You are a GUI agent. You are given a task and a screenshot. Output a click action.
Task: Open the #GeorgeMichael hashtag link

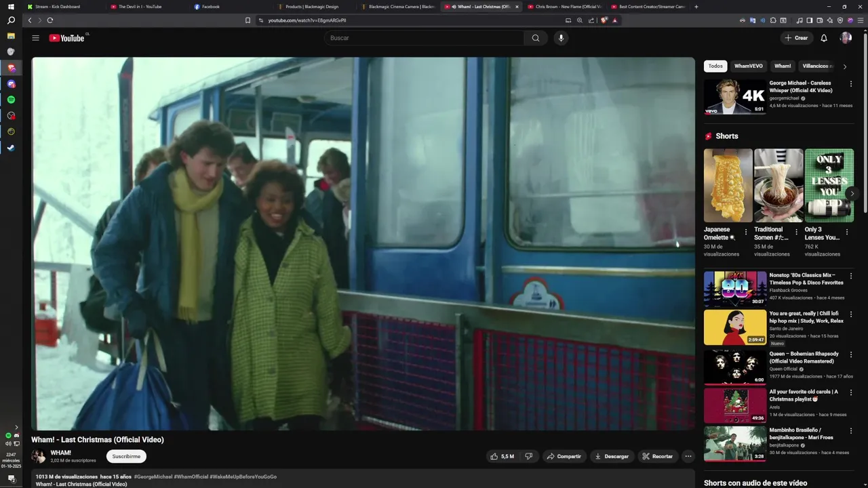tap(153, 476)
